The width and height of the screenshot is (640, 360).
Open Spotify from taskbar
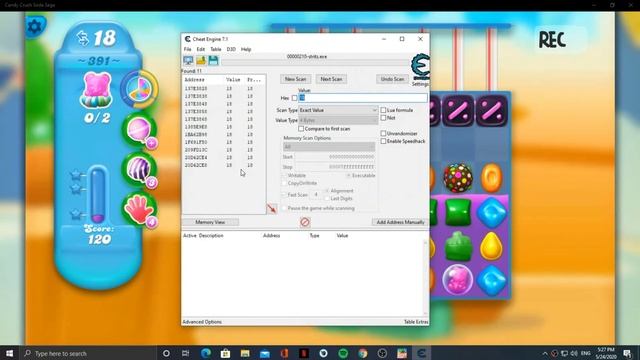(x=343, y=353)
